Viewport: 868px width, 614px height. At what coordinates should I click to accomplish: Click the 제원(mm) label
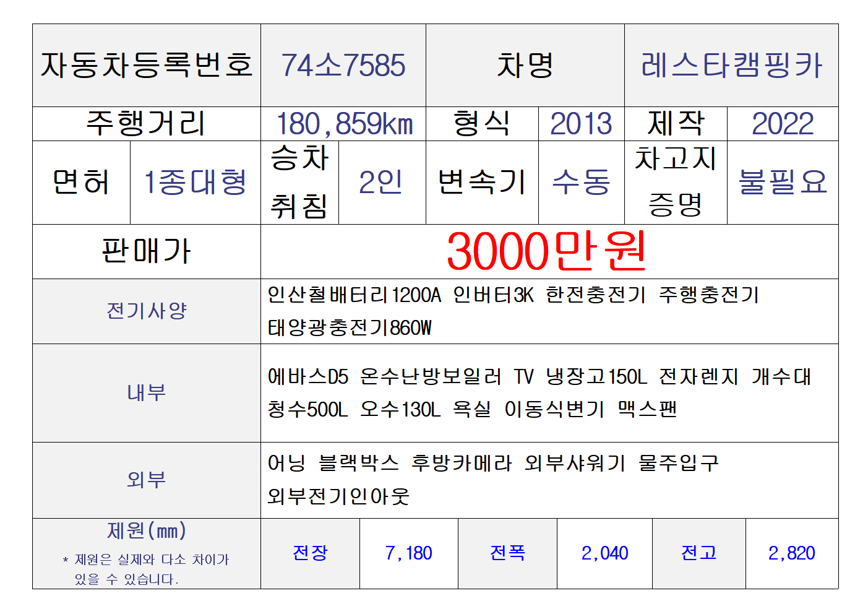click(147, 531)
